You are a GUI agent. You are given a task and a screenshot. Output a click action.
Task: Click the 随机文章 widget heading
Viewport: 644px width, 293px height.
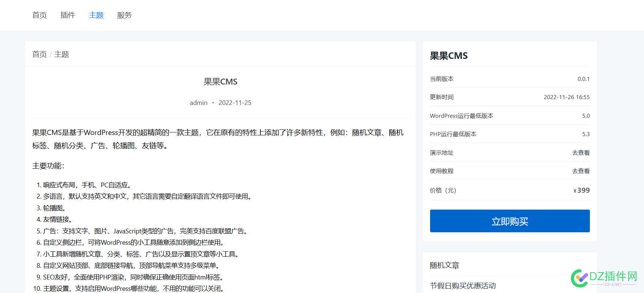[445, 265]
